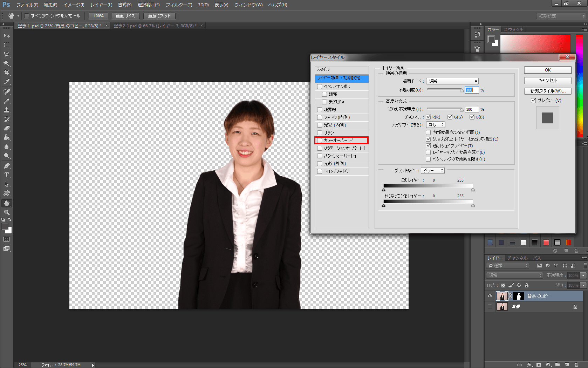Select the Pencil tool

point(7,101)
